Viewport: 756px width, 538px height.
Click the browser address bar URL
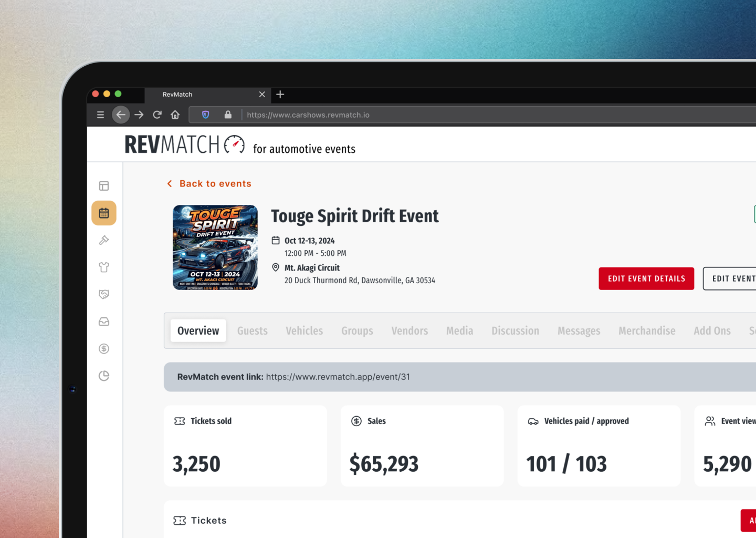(x=308, y=115)
